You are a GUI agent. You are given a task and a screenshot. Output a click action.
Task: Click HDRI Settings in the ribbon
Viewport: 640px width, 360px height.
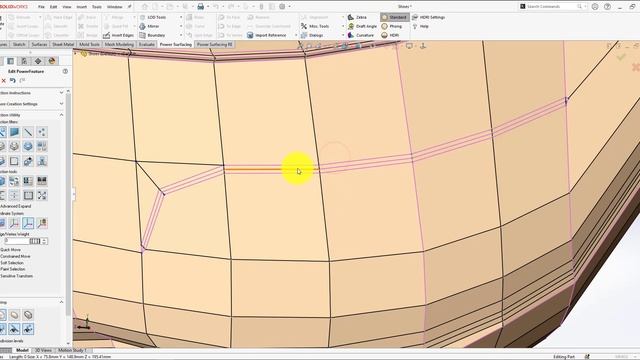click(429, 18)
